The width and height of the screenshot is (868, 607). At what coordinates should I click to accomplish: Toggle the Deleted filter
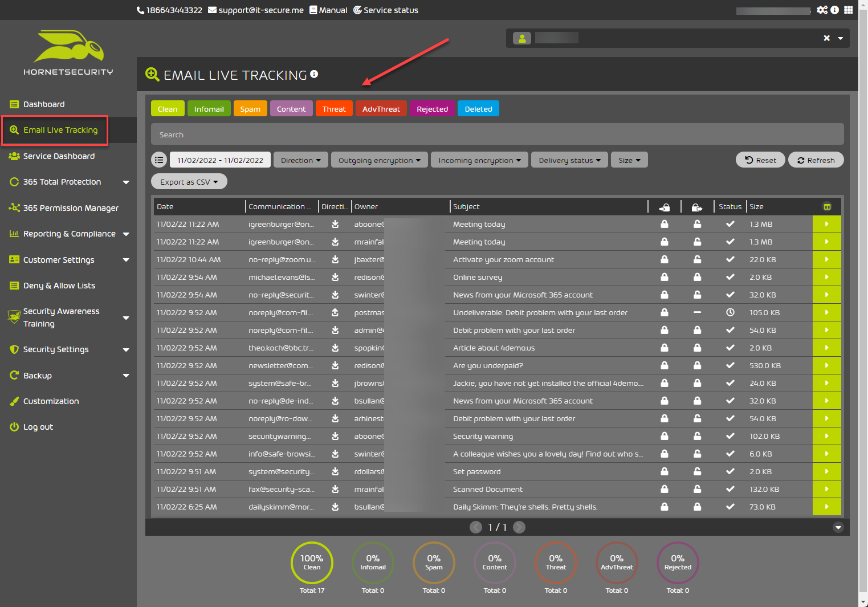(x=479, y=109)
